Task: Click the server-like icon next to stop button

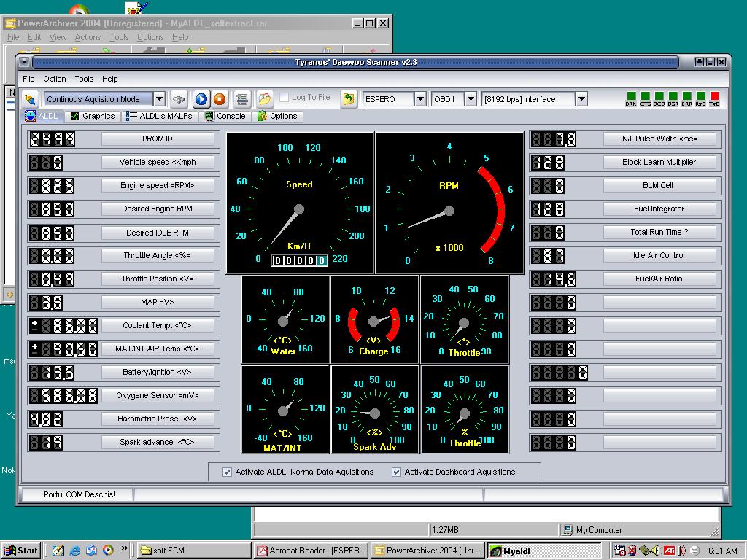Action: pyautogui.click(x=241, y=99)
